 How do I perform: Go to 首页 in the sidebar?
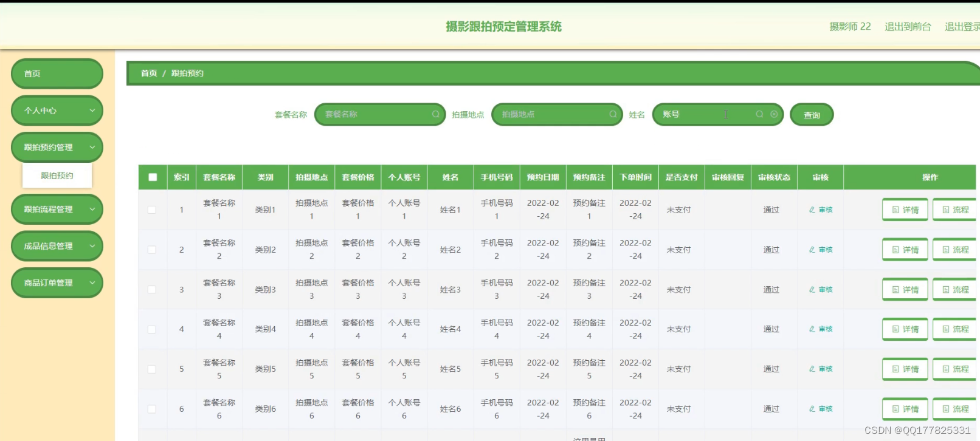[x=57, y=73]
